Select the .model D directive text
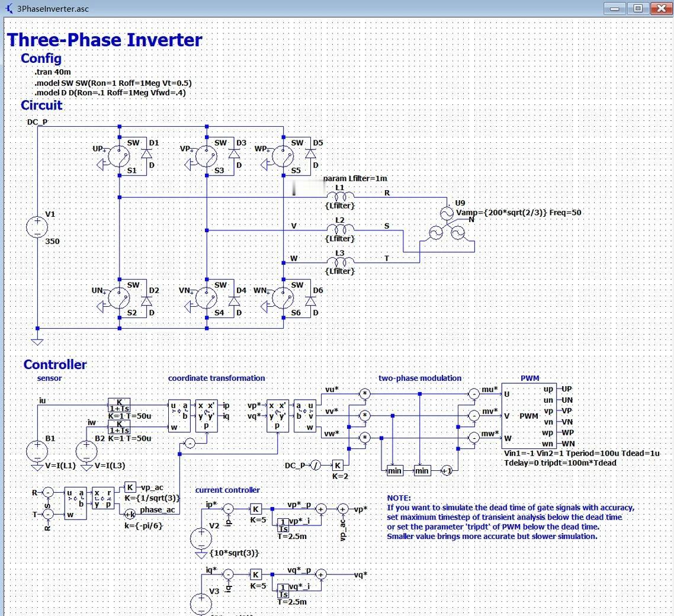Screen dimensions: 674x616 tap(110, 92)
